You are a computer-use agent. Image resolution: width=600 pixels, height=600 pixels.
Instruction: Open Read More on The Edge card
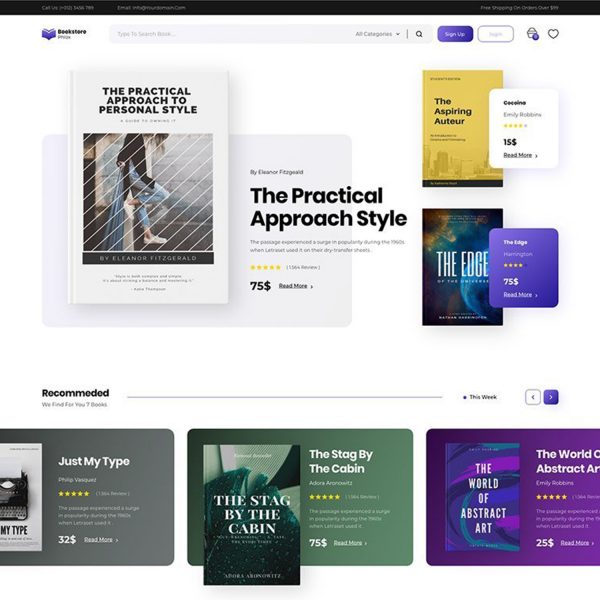[x=520, y=295]
